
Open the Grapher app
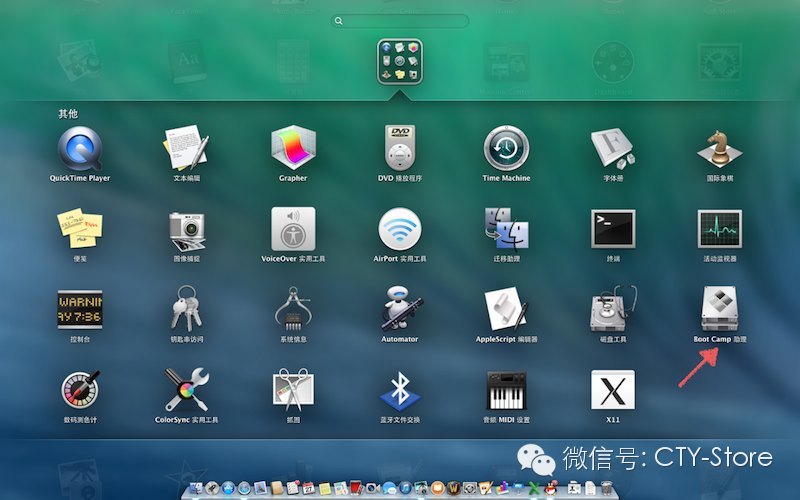293,149
